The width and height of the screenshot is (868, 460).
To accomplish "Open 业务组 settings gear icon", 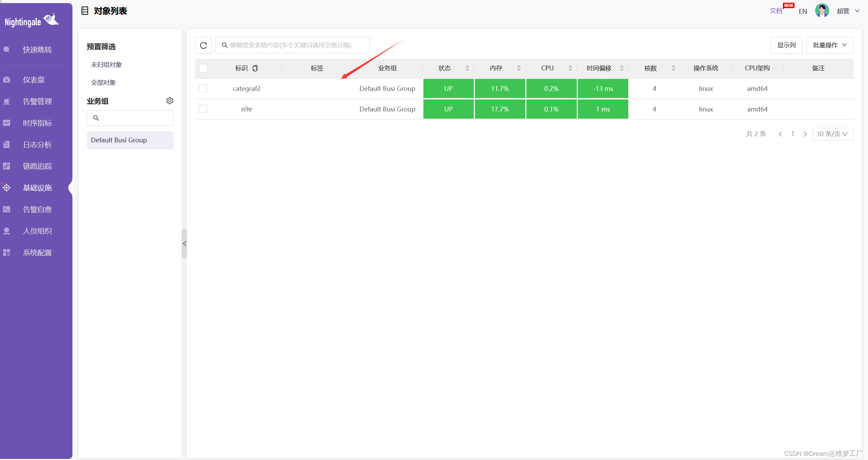I will coord(170,101).
